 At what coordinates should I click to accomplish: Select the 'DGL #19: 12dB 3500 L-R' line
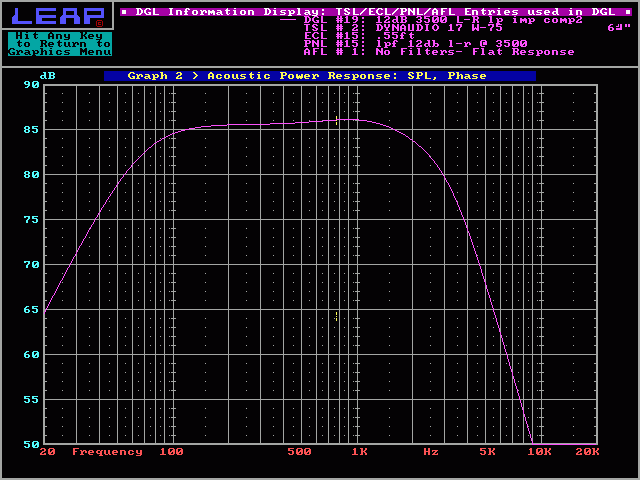coord(443,20)
